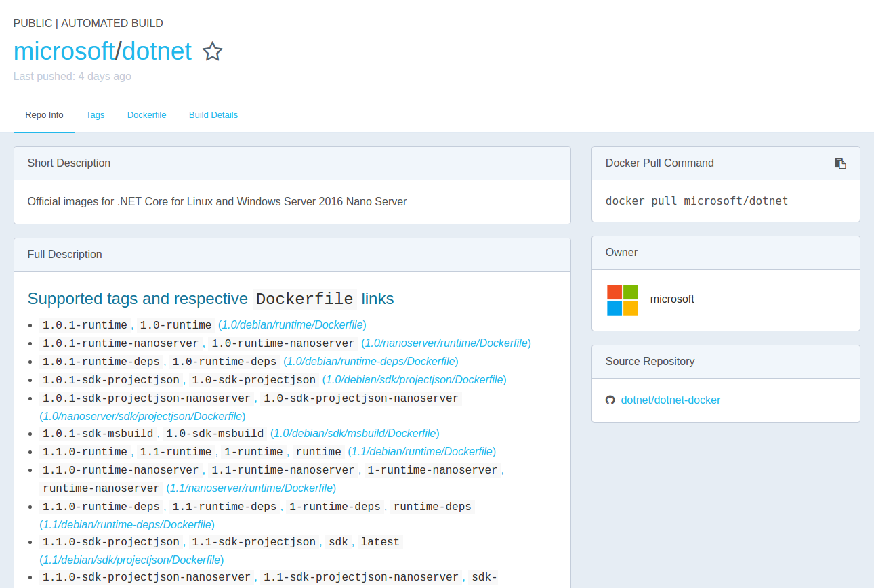874x588 pixels.
Task: Click the 1.1.0-runtime-nanoserver tag
Action: [x=121, y=469]
